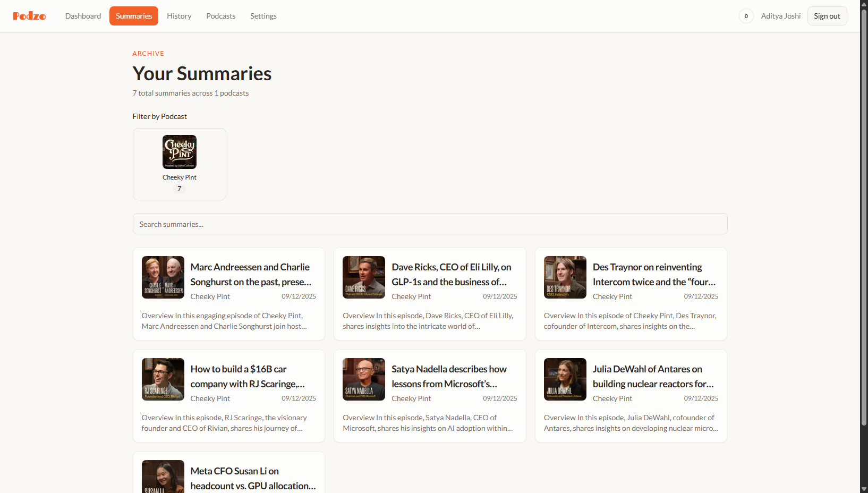Open the 'How to build a $16B car' title
868x493 pixels.
pyautogui.click(x=248, y=376)
